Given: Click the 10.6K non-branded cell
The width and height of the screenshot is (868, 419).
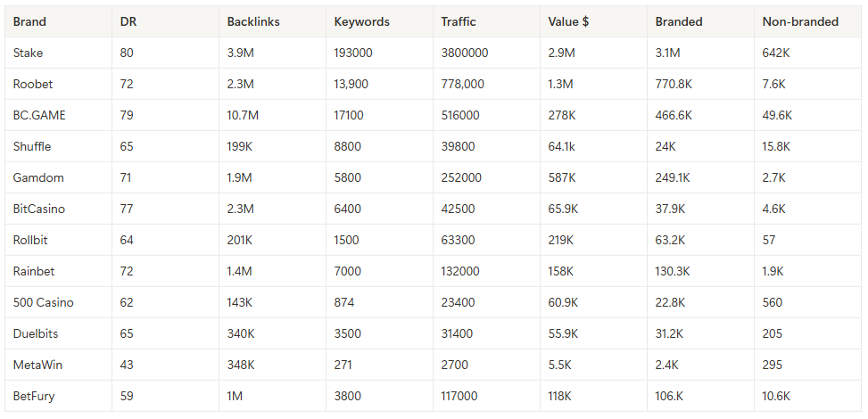Looking at the screenshot, I should (807, 396).
